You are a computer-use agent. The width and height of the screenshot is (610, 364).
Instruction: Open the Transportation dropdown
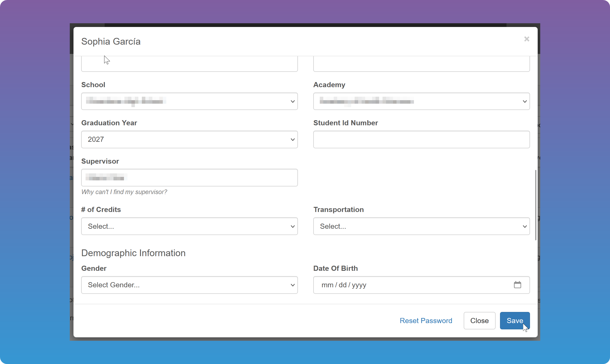tap(421, 226)
